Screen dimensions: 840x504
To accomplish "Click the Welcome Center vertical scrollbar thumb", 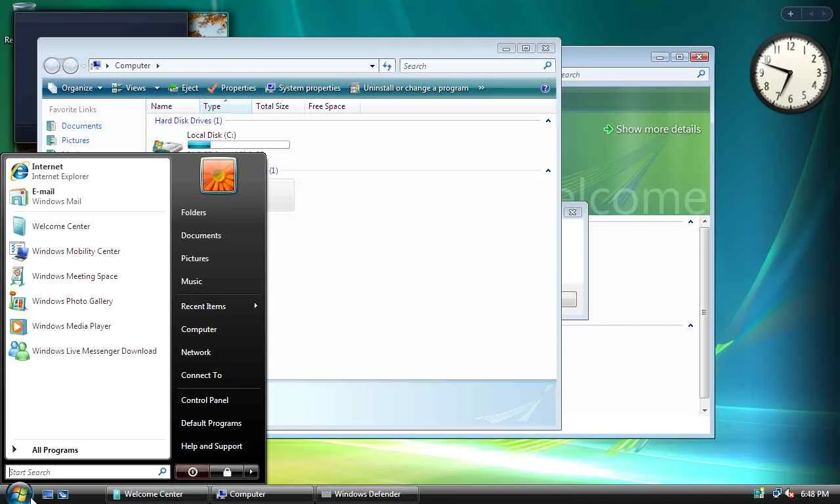I will tap(705, 312).
